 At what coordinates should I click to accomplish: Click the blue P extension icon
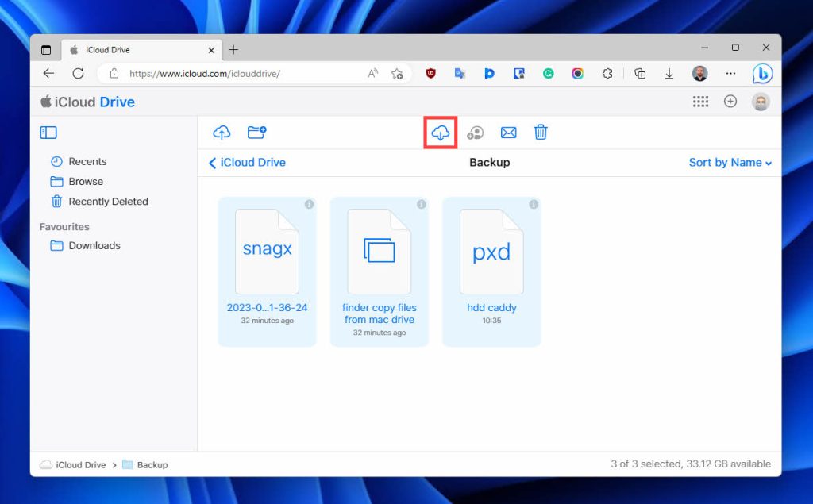point(489,74)
